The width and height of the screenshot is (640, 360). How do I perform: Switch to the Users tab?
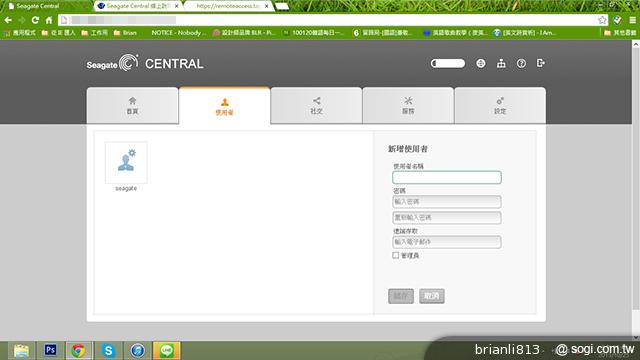click(x=224, y=106)
